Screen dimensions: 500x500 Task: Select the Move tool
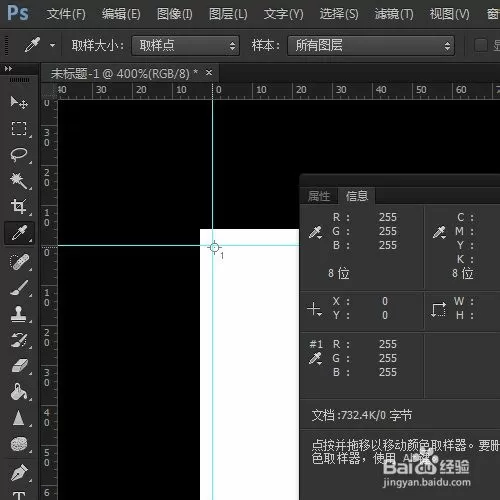pos(19,102)
